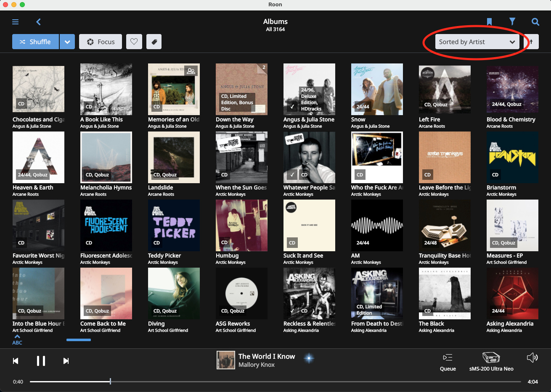Open From Death to Destiny album

click(x=377, y=293)
